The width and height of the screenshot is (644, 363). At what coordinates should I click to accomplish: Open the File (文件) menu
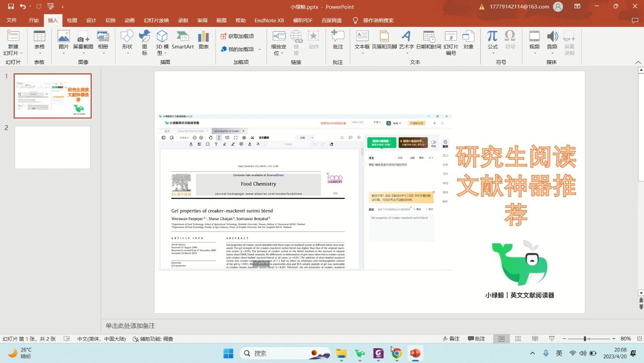click(x=12, y=21)
